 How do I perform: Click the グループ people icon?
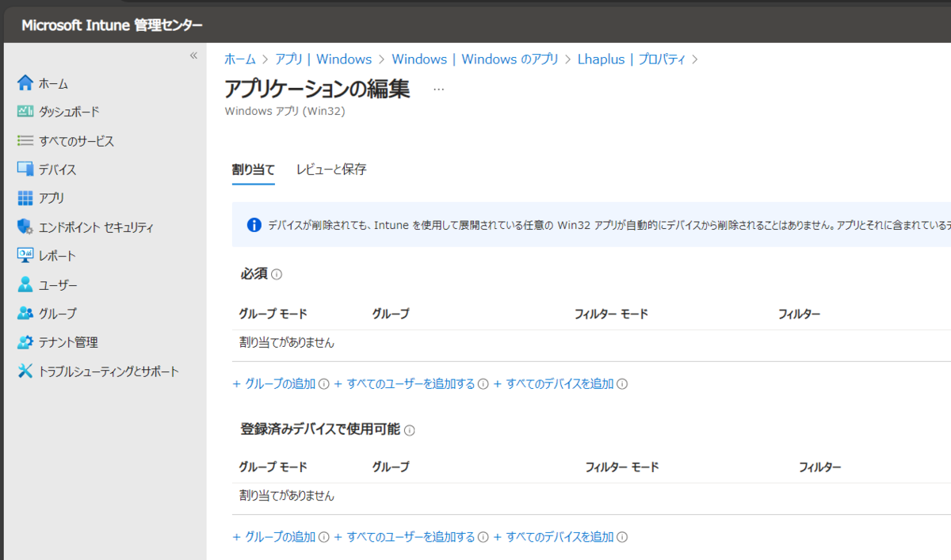(25, 313)
